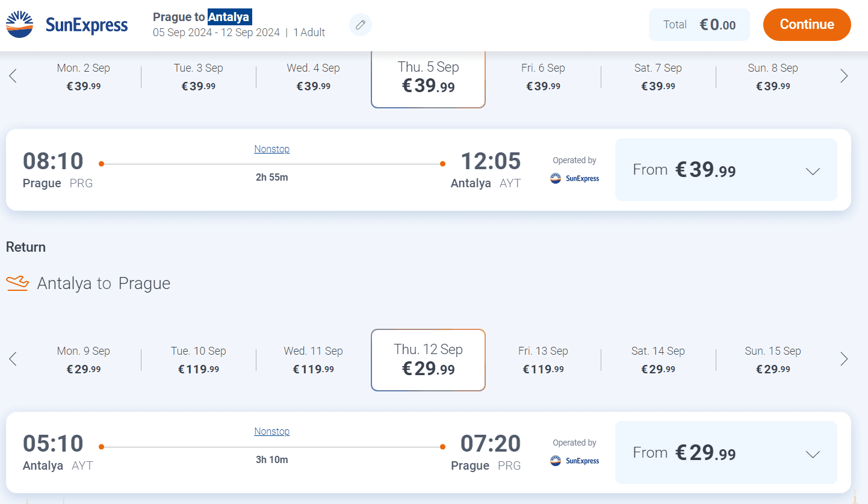Screen dimensions: 868x504
Task: Open Nonstop link on the outbound flight
Action: [271, 149]
